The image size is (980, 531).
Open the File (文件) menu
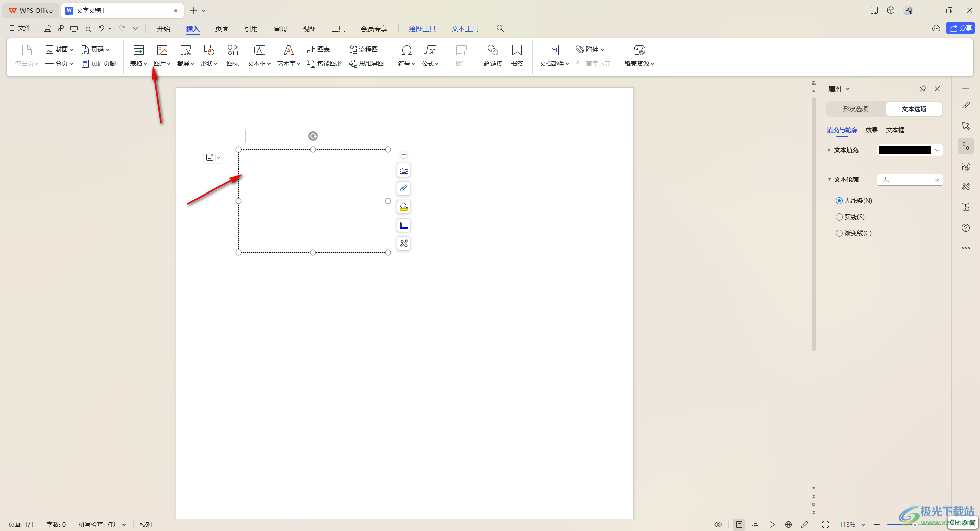point(20,28)
